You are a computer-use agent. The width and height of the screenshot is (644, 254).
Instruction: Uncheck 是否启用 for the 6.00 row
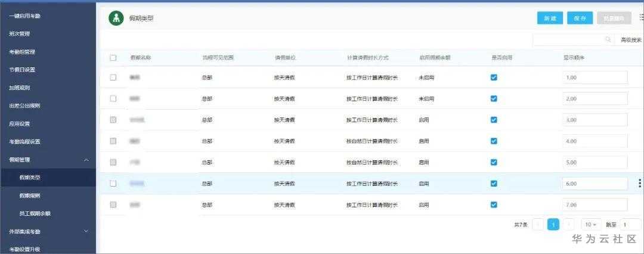[494, 184]
